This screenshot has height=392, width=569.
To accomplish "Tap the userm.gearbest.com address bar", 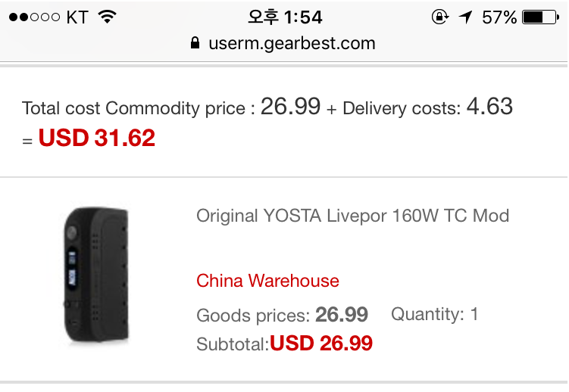I will point(292,43).
